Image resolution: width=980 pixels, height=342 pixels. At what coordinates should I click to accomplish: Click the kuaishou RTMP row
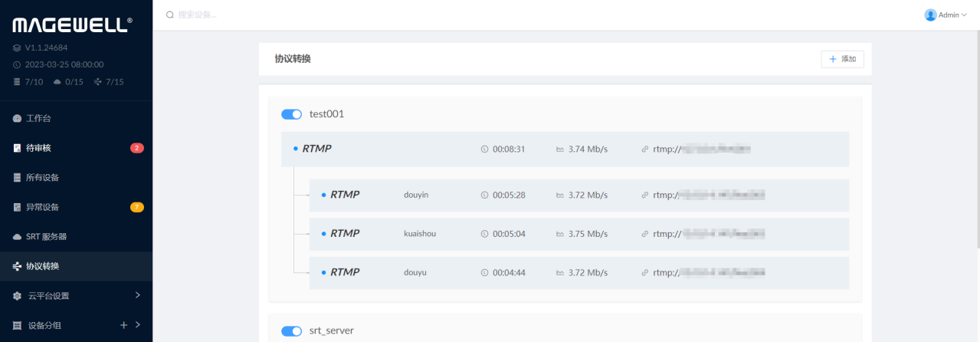[x=579, y=234]
